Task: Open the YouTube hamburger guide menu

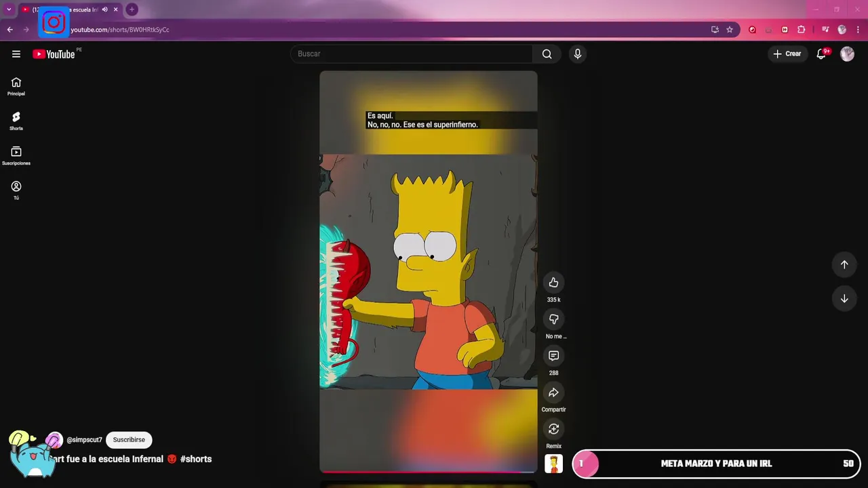Action: pos(16,54)
